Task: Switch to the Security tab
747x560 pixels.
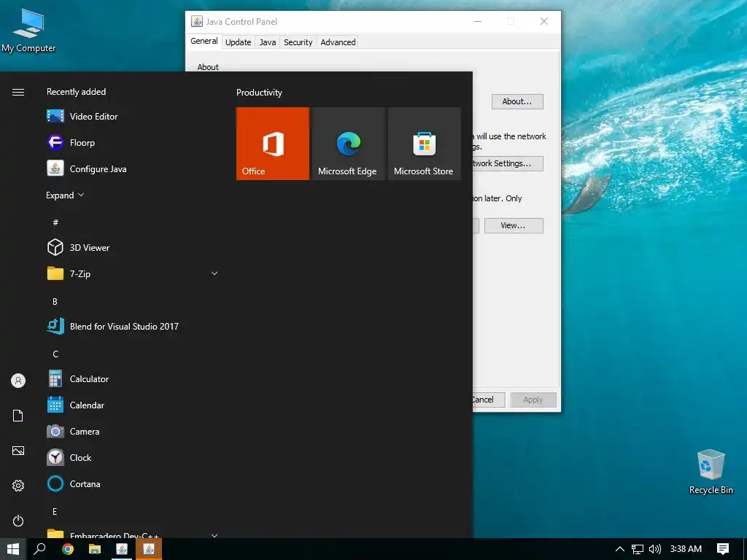Action: 298,42
